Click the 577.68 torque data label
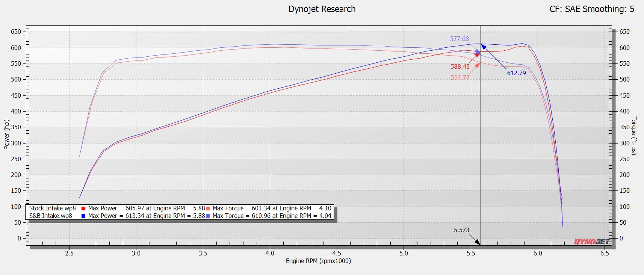 pos(459,39)
